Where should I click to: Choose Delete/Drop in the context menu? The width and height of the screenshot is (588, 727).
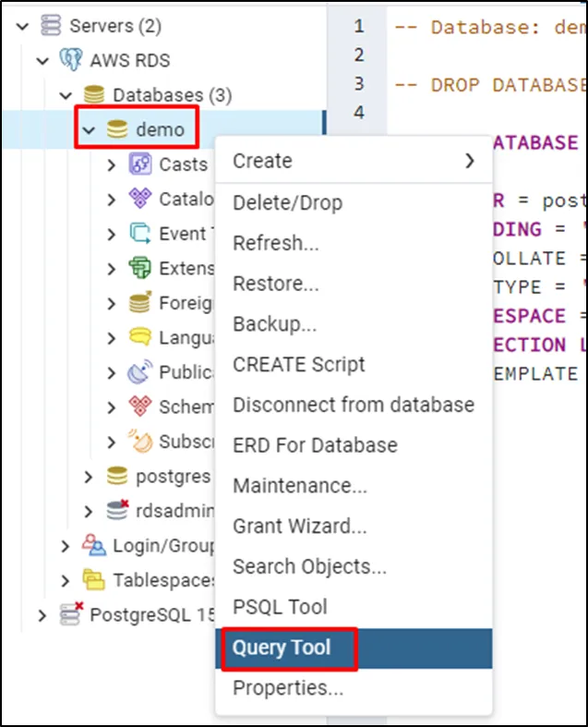[287, 203]
